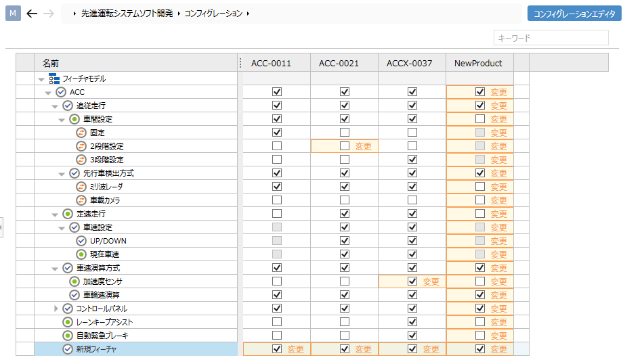This screenshot has width=623, height=364.
Task: Click the UP/DOWN feature icon
Action: point(81,241)
